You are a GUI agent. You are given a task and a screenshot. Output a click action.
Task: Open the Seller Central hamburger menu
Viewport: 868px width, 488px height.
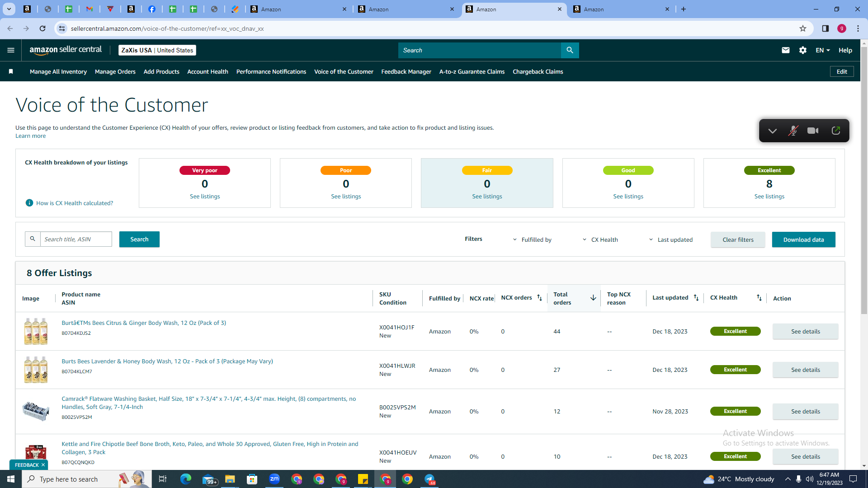click(x=11, y=50)
